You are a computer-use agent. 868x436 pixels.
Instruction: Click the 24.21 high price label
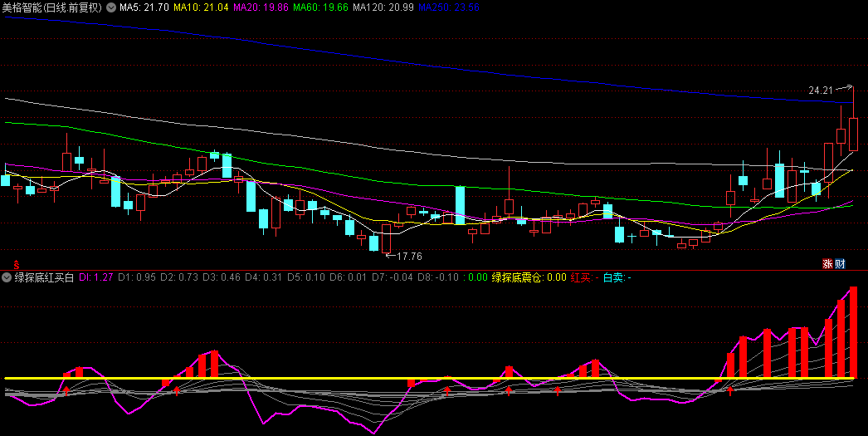tap(821, 91)
